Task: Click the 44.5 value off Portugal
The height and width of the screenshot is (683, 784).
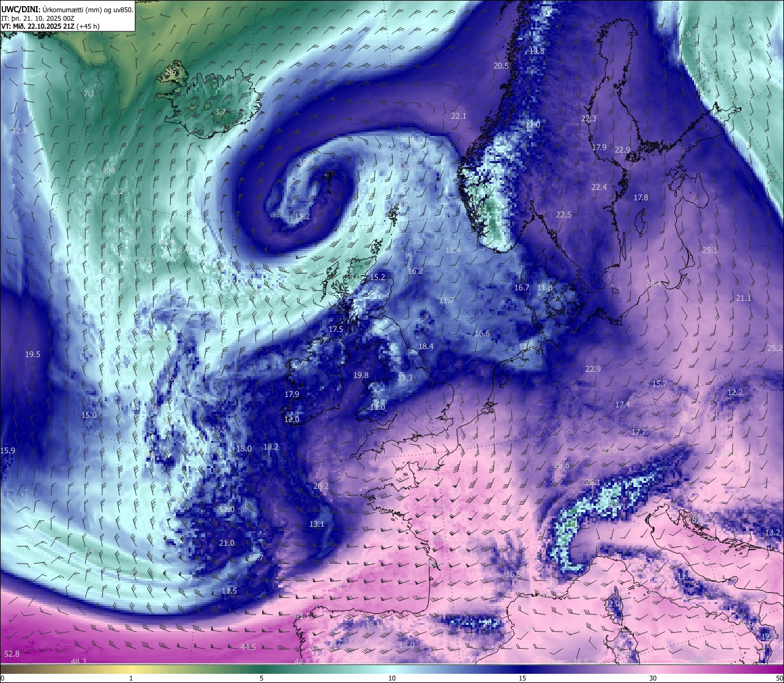Action: click(x=248, y=647)
